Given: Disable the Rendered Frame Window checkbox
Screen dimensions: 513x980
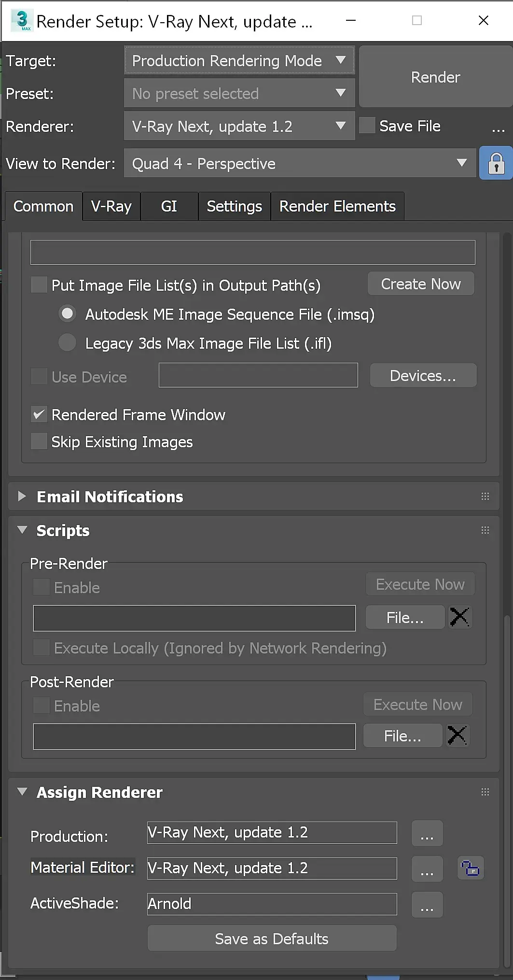Looking at the screenshot, I should pyautogui.click(x=39, y=415).
